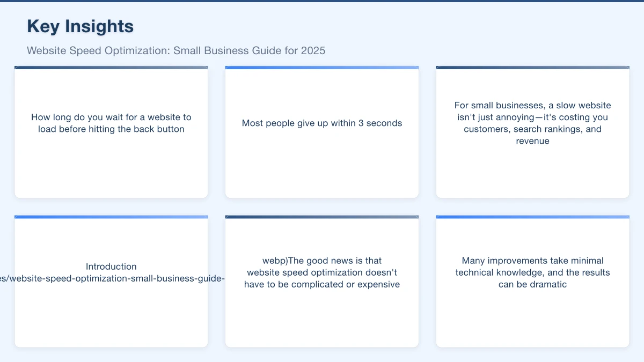Click the dark blue strip at page top
The height and width of the screenshot is (362, 644).
[x=322, y=1]
